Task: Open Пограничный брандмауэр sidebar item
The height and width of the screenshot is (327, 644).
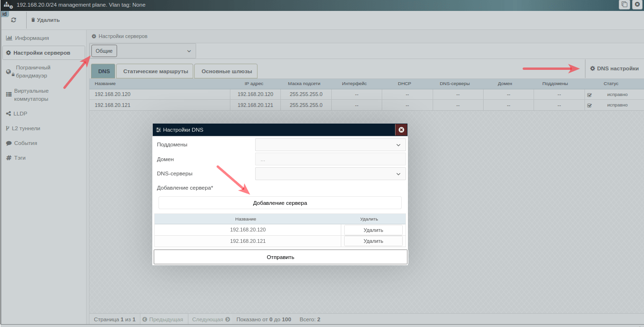Action: click(x=29, y=71)
